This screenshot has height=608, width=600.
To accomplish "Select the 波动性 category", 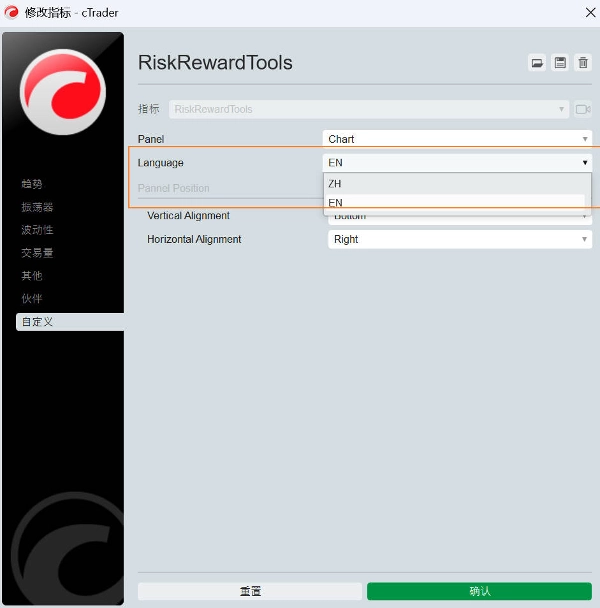I will coord(37,230).
